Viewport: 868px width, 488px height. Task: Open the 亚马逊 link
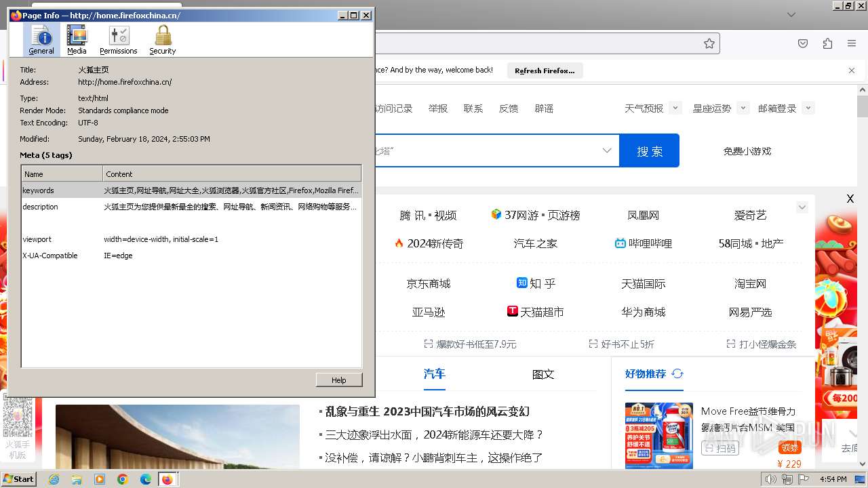tap(429, 312)
